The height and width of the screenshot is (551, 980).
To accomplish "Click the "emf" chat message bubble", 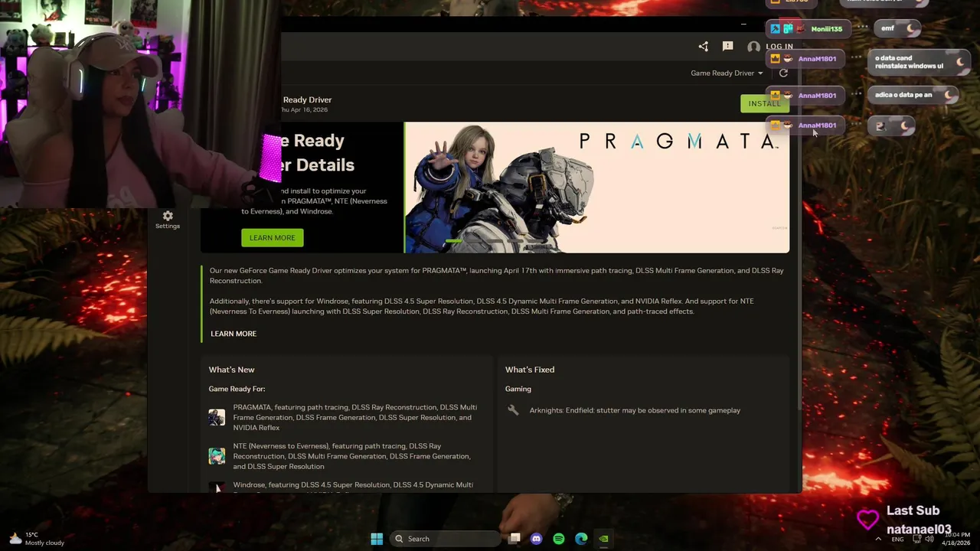I will point(897,28).
